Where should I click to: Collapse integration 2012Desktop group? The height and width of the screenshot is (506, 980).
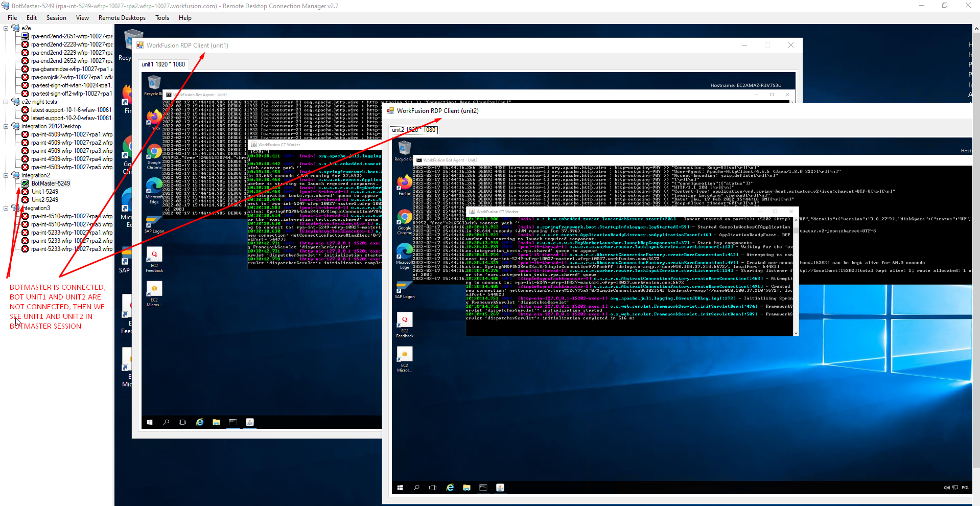point(6,126)
